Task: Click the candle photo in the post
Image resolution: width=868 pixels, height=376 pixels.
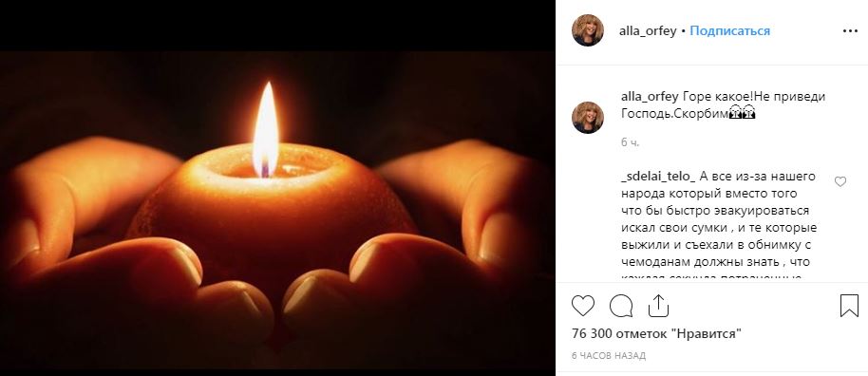Action: point(277,211)
